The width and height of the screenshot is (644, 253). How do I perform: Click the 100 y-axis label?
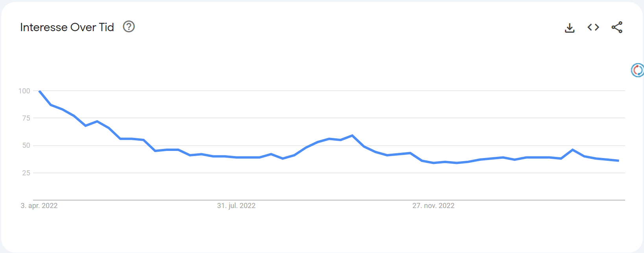click(24, 91)
